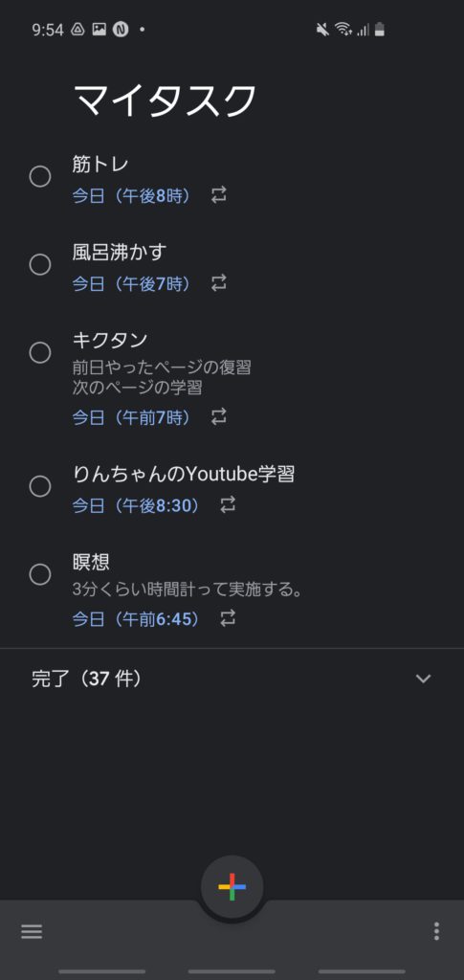Tap repeat icon on キクタン task
This screenshot has width=464, height=980.
(218, 417)
